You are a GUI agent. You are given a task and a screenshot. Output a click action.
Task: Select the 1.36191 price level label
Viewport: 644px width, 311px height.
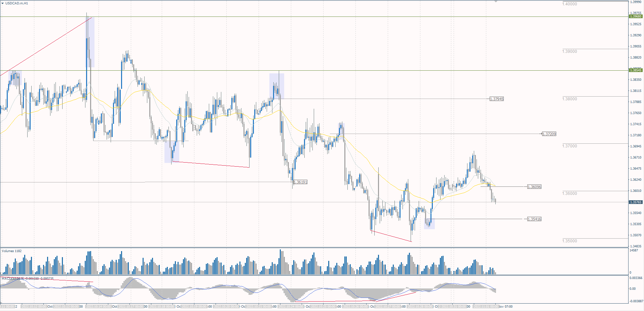[x=300, y=182]
